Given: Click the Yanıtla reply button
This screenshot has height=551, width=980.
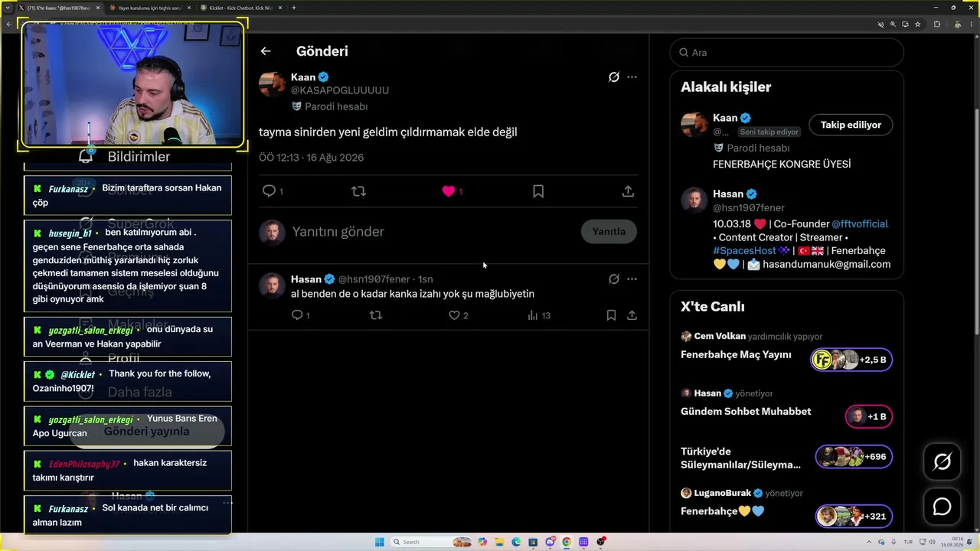Looking at the screenshot, I should (609, 232).
